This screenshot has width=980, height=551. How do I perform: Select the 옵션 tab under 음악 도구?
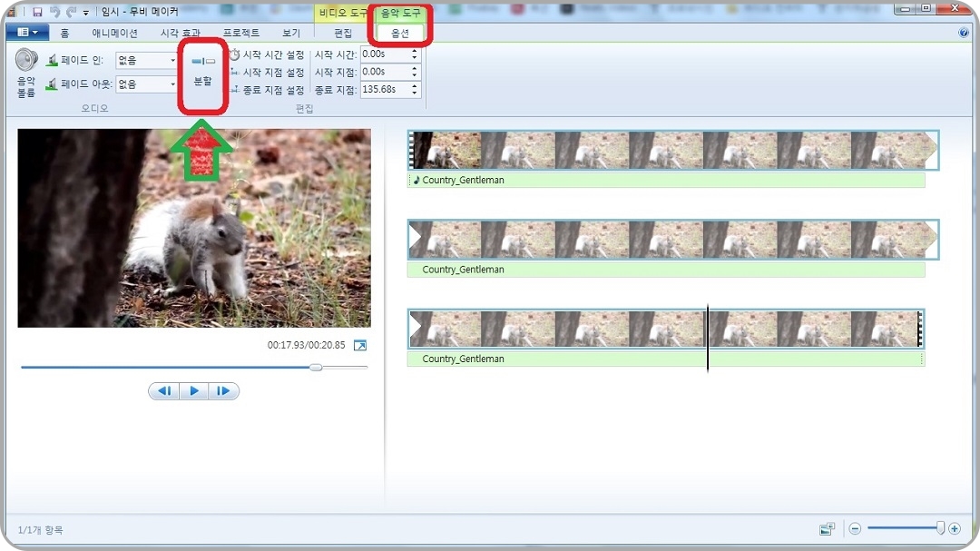pyautogui.click(x=400, y=33)
